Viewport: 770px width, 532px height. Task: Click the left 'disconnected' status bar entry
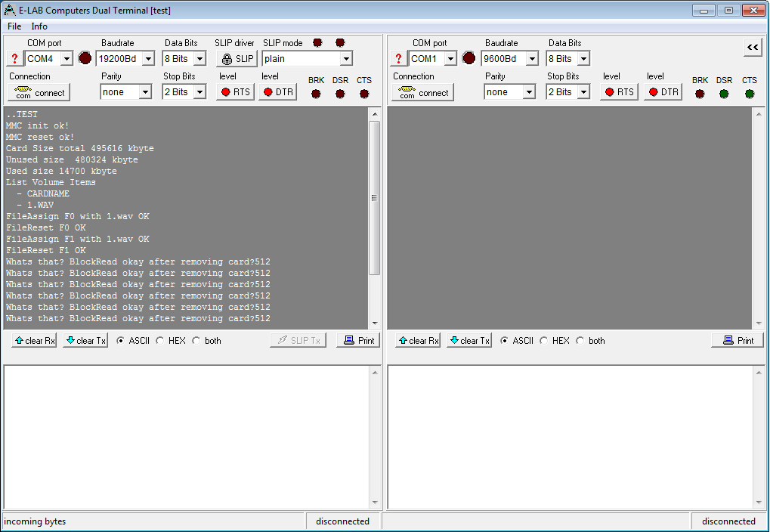[x=343, y=521]
